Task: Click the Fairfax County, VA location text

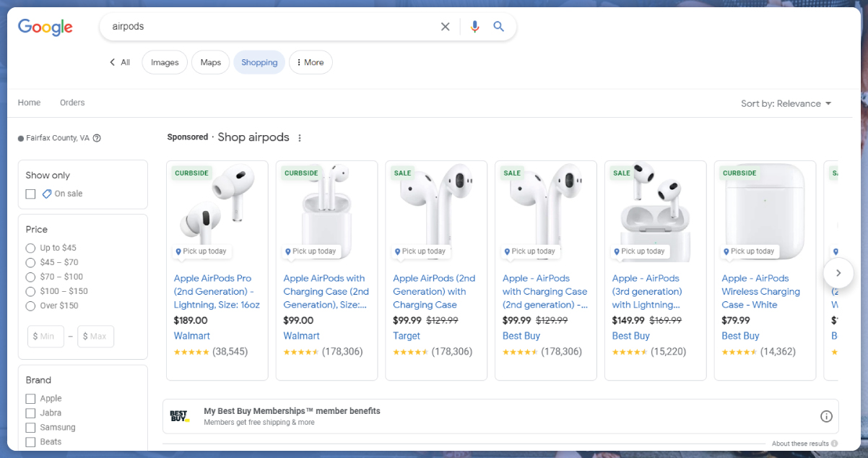Action: point(58,138)
